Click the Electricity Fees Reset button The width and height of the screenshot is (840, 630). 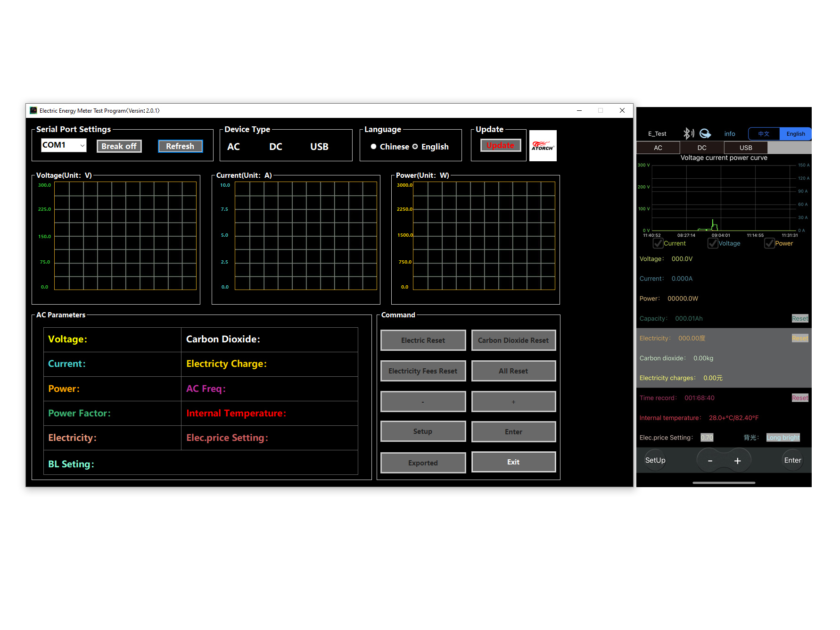click(x=423, y=371)
